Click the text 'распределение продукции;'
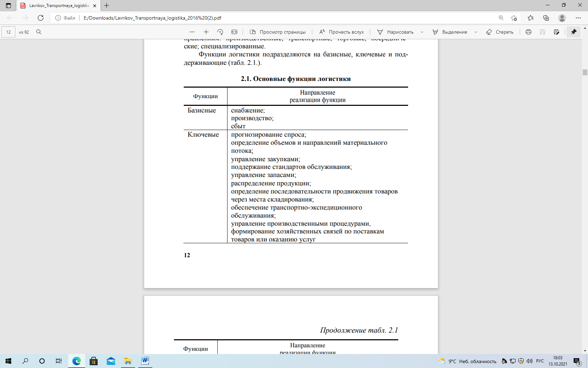 pyautogui.click(x=271, y=183)
